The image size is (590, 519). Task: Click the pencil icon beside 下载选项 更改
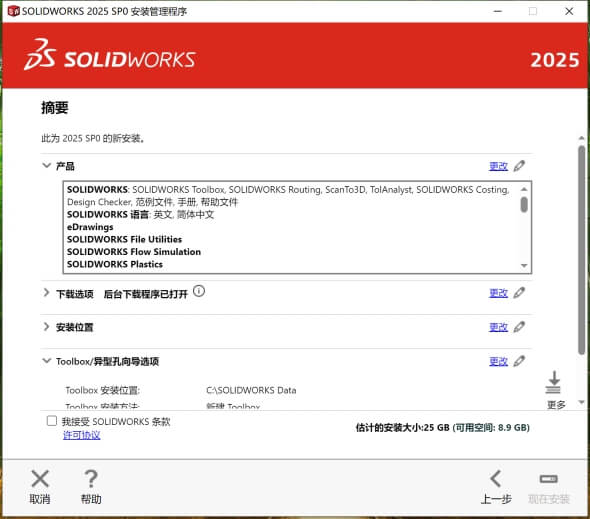point(519,292)
